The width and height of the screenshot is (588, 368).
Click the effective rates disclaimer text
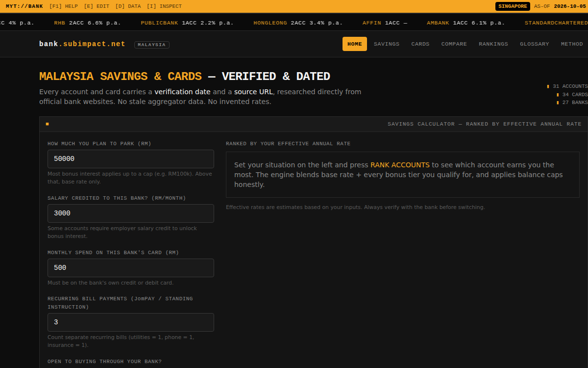tap(355, 207)
